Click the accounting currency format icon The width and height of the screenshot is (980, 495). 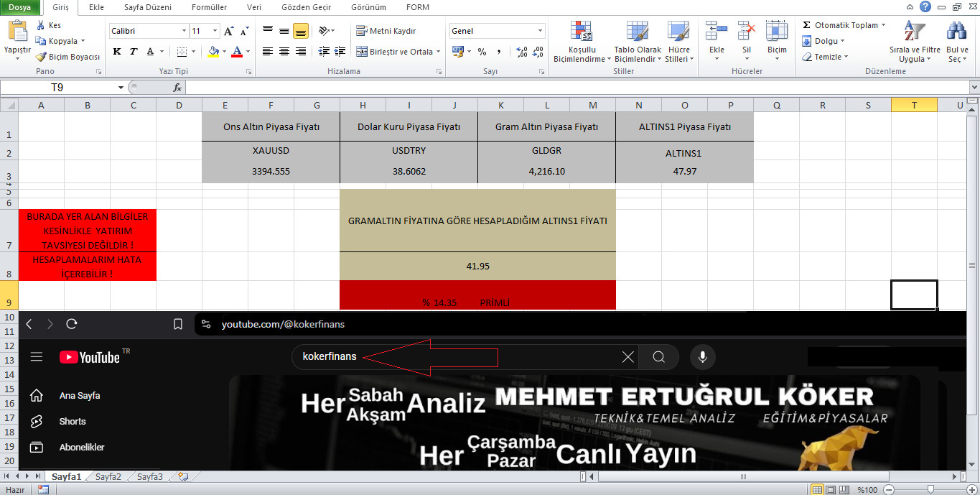(x=457, y=52)
